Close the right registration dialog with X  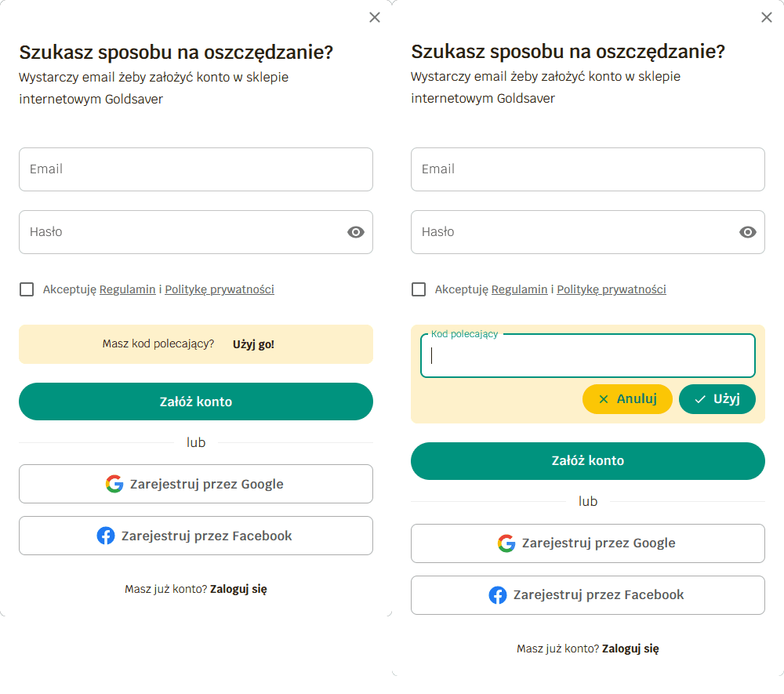767,17
